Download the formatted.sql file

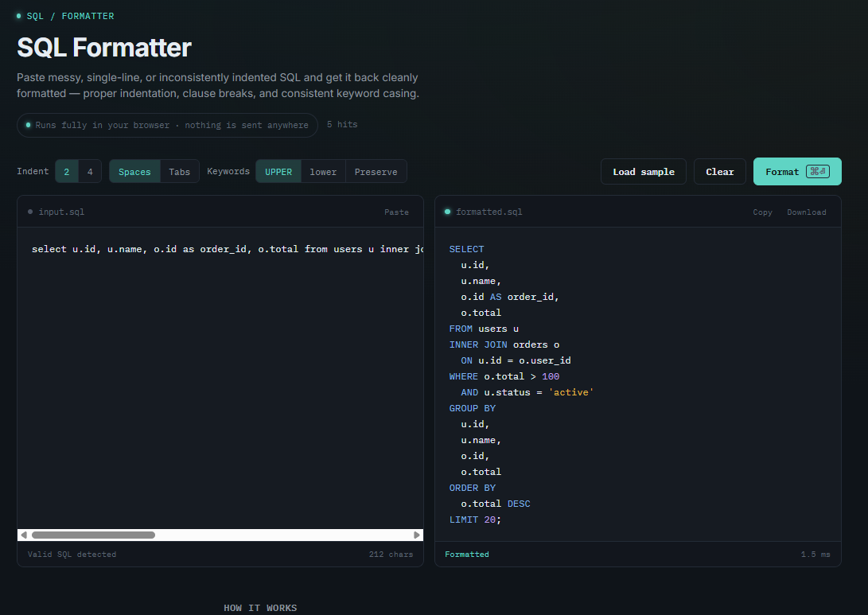coord(807,212)
